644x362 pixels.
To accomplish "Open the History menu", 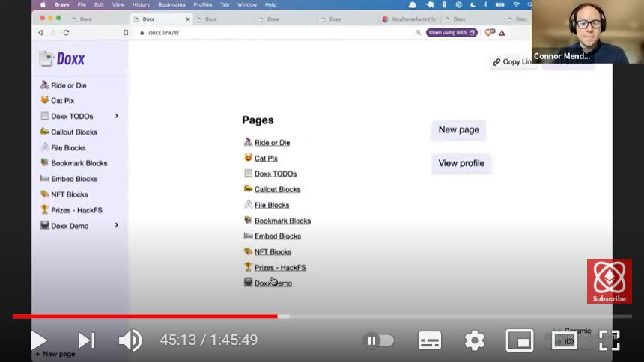I will 141,5.
